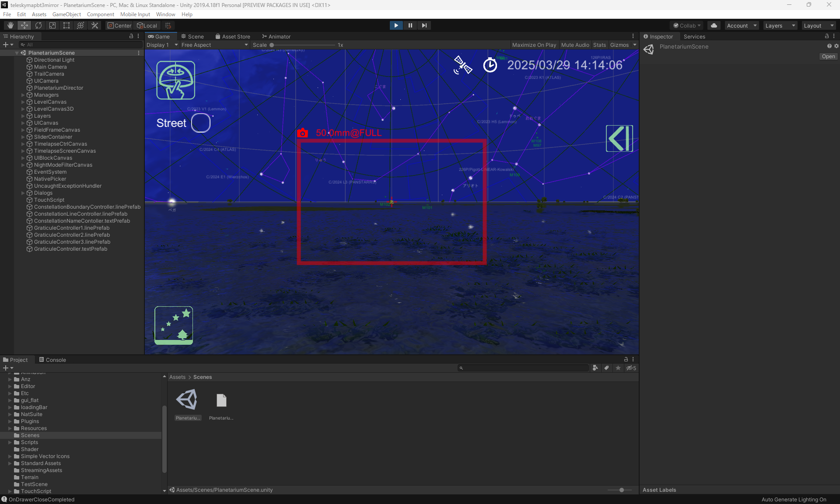Click the Step frame button
The height and width of the screenshot is (504, 840).
click(424, 25)
